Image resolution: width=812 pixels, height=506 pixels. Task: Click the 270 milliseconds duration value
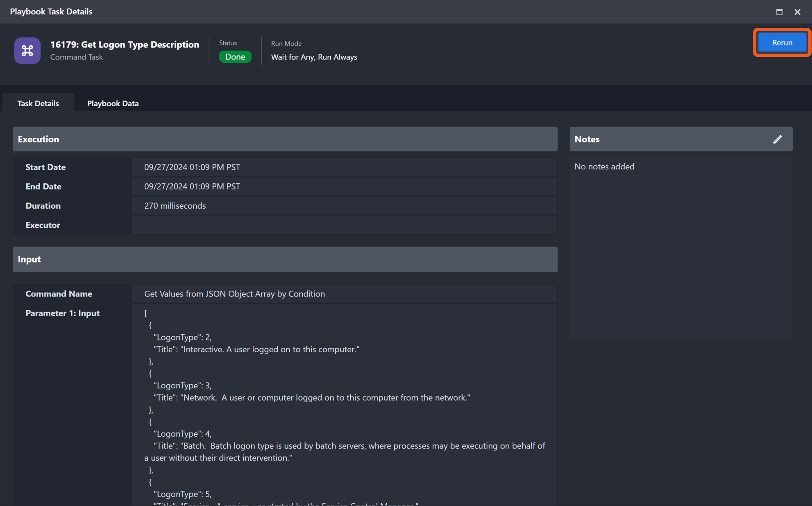(x=175, y=206)
